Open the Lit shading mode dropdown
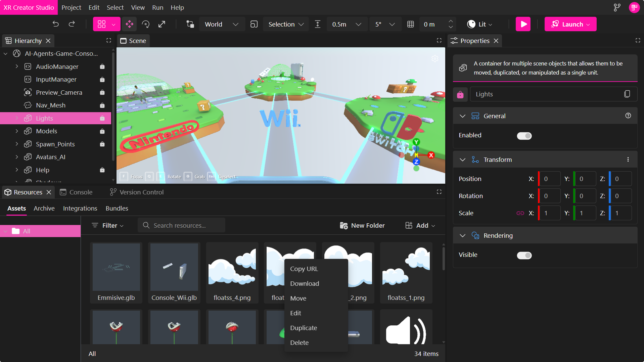Screen dimensions: 644x362 coord(479,24)
